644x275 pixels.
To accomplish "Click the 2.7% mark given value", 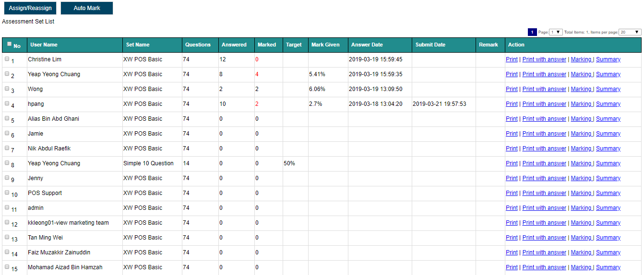I will coord(315,104).
